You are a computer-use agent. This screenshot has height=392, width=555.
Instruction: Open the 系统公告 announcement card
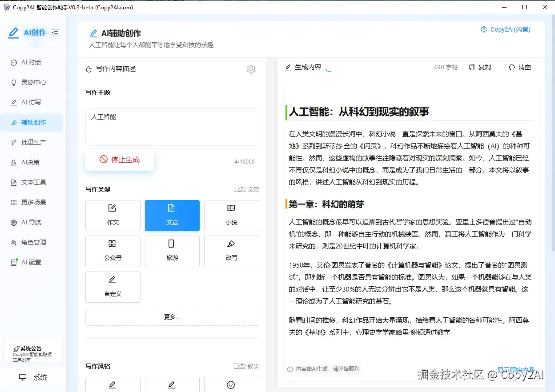(33, 351)
